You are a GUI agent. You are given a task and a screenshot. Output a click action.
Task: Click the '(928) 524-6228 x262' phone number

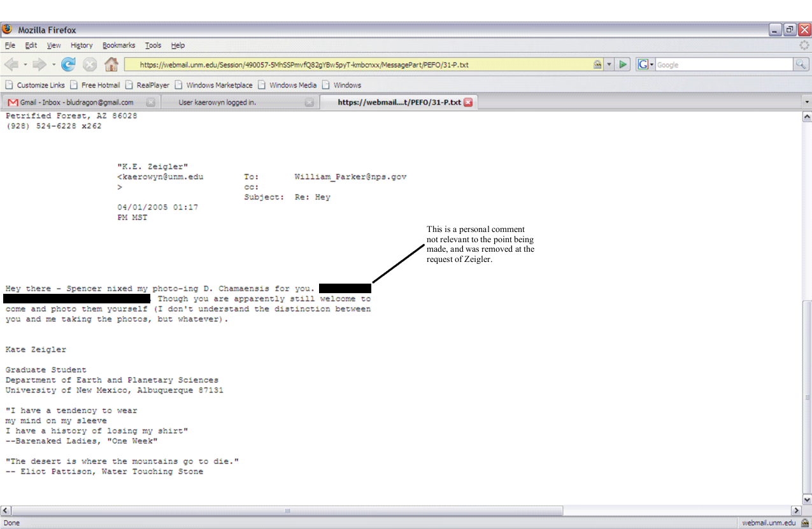click(53, 126)
